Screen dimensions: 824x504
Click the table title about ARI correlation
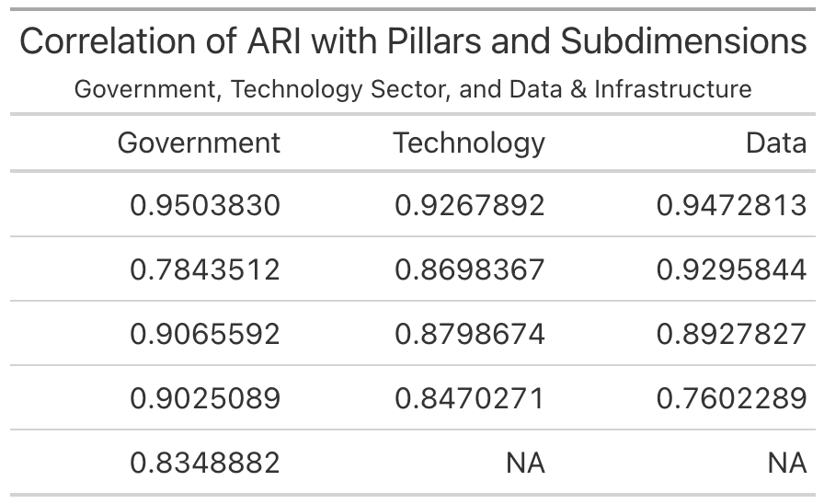point(413,42)
